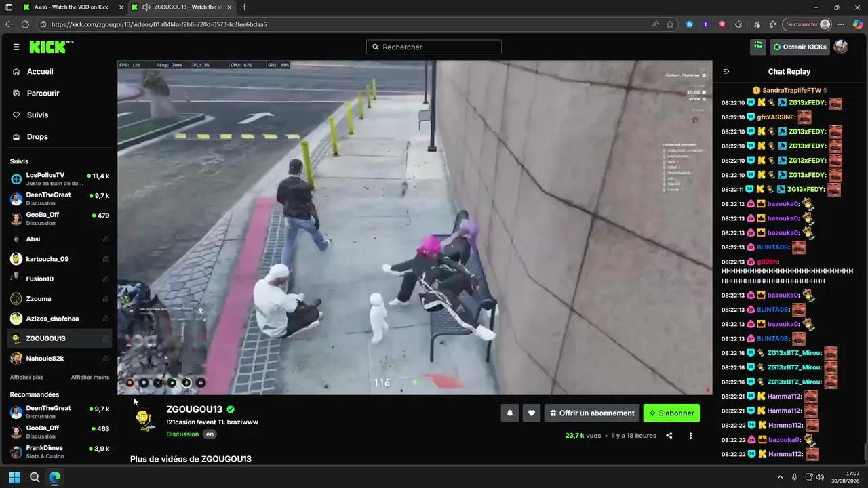Viewport: 868px width, 488px height.
Task: Reload the current page
Action: pyautogui.click(x=26, y=24)
